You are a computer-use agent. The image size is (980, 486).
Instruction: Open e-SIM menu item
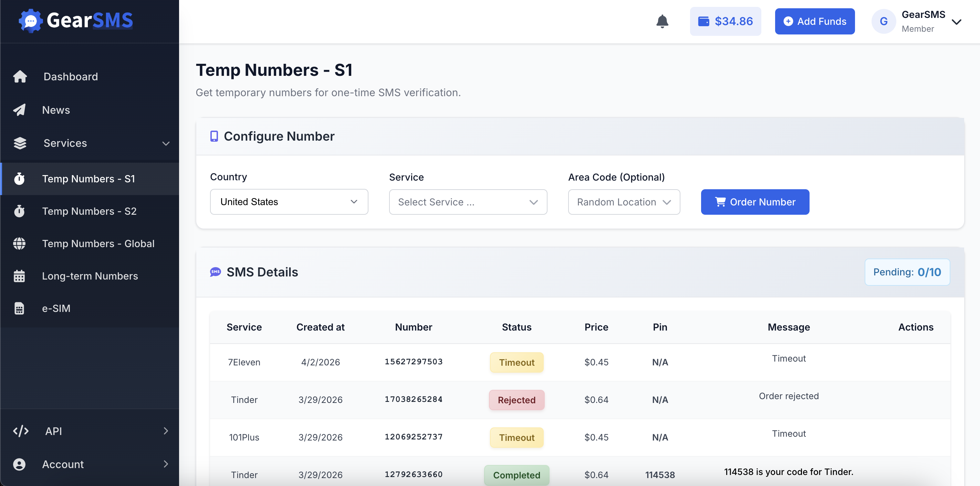click(90, 308)
